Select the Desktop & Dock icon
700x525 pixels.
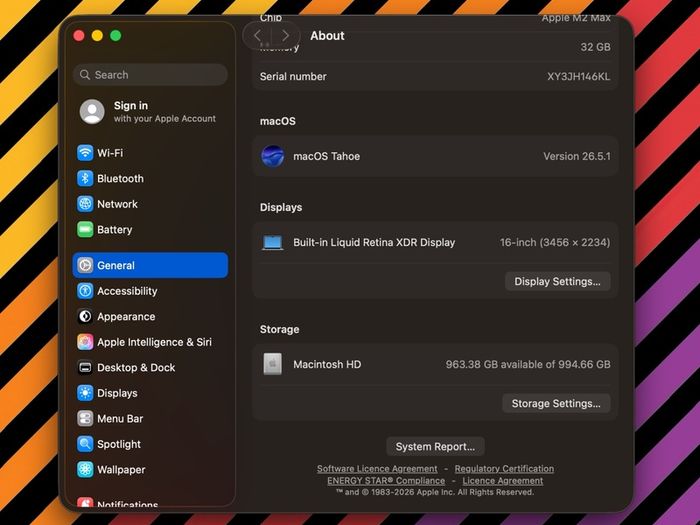point(85,367)
